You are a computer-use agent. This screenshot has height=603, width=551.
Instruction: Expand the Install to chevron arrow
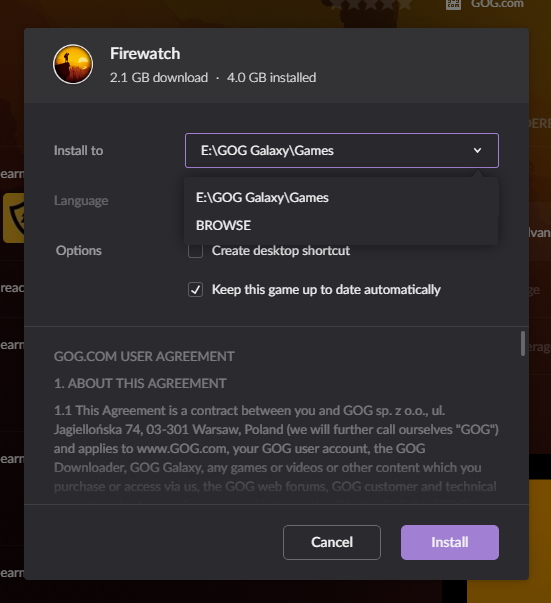477,150
